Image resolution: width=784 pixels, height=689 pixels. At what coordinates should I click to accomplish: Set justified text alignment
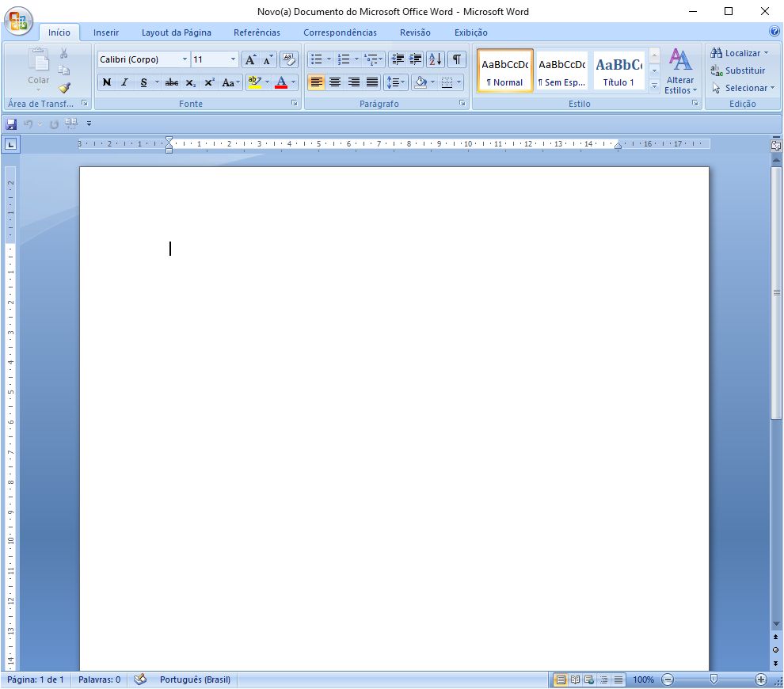372,82
